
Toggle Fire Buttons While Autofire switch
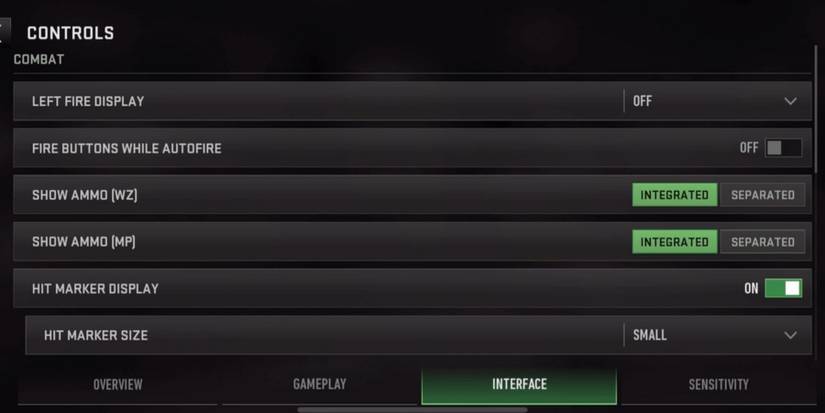(783, 148)
